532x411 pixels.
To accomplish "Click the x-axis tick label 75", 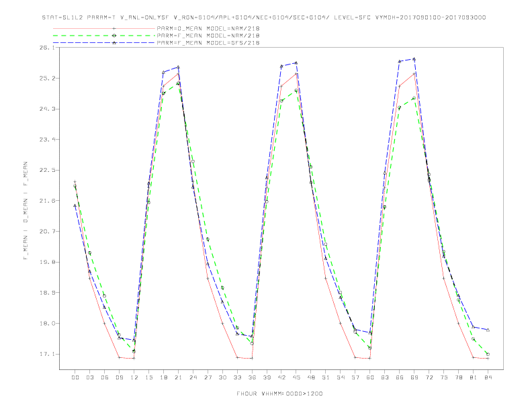I will pos(444,377).
